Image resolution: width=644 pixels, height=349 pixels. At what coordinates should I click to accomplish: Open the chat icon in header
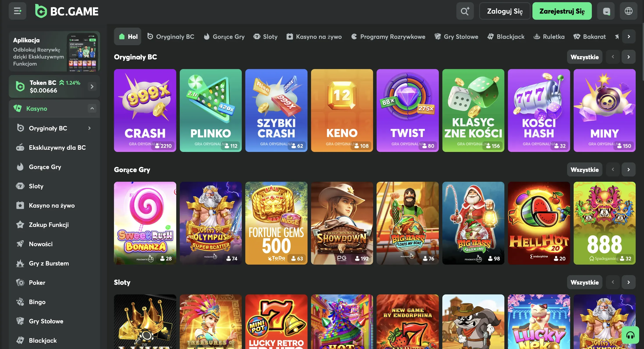click(606, 11)
